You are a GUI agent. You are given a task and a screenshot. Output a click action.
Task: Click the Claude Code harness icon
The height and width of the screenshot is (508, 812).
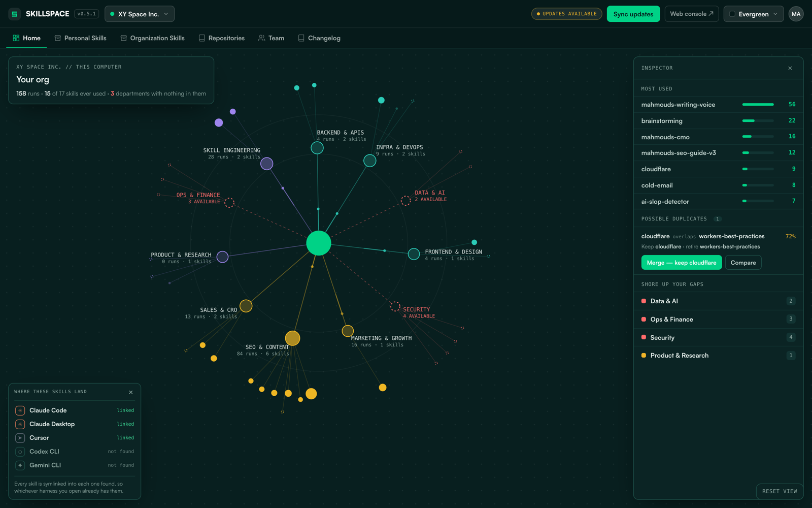click(x=20, y=410)
